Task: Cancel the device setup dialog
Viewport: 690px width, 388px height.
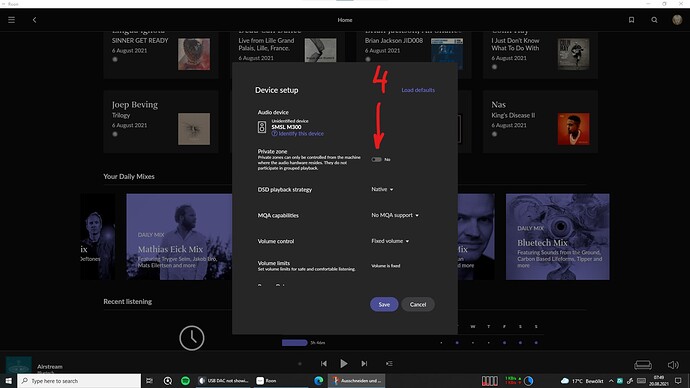Action: coord(418,304)
